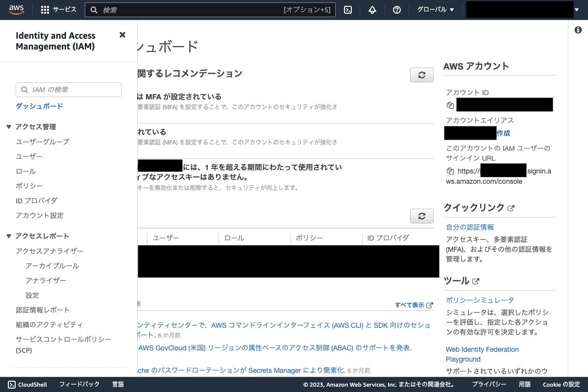Open Cookie の設定 in footer
The height and width of the screenshot is (392, 588).
coord(561,385)
